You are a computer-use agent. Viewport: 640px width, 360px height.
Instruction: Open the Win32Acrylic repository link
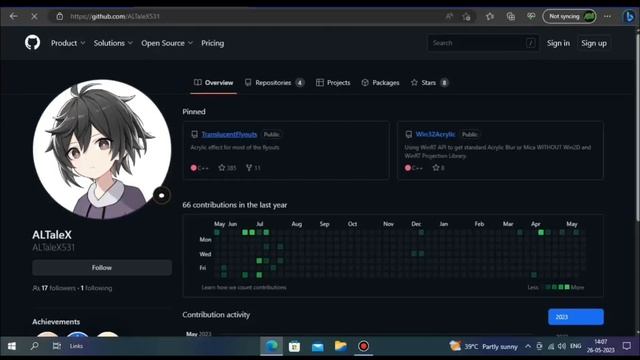435,134
